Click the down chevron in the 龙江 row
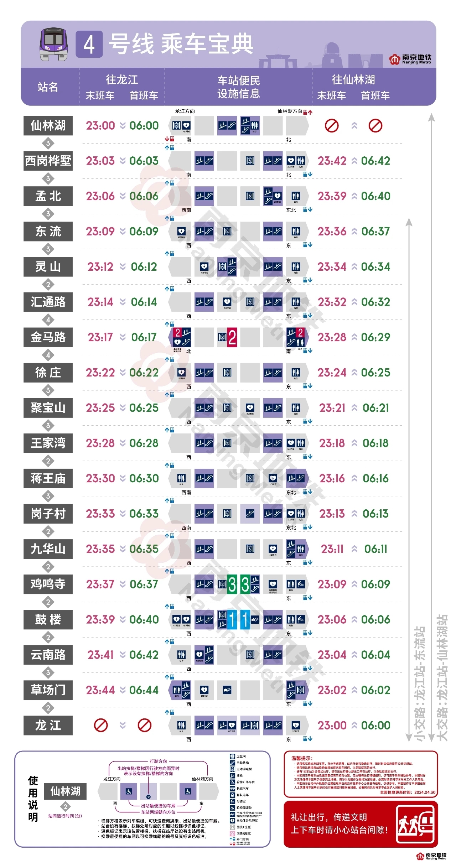Viewport: 456px width, 868px height. coord(123,726)
